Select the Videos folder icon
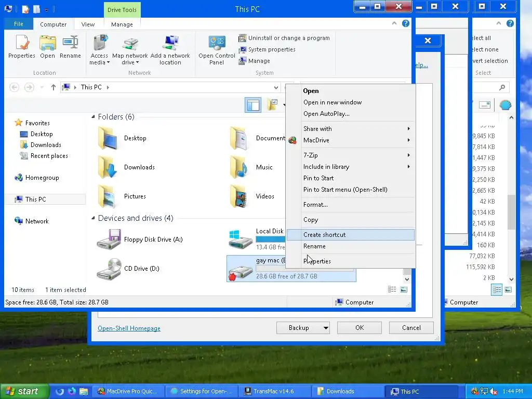Image resolution: width=532 pixels, height=399 pixels. (x=239, y=196)
